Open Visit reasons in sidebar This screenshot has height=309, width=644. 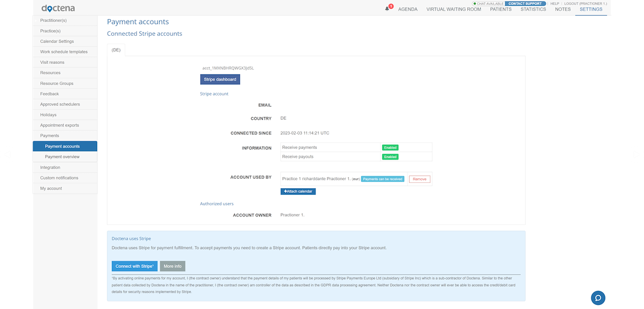[65, 63]
